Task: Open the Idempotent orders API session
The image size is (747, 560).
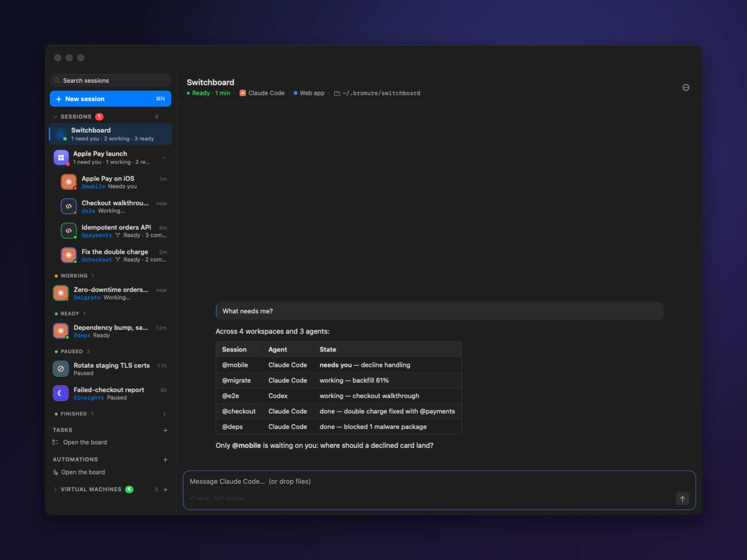Action: pos(110,231)
